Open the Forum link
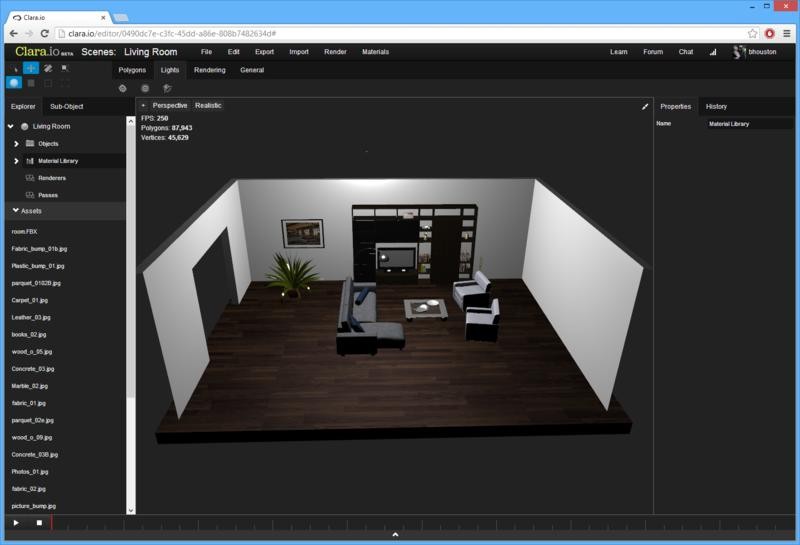800x545 pixels. (x=652, y=52)
